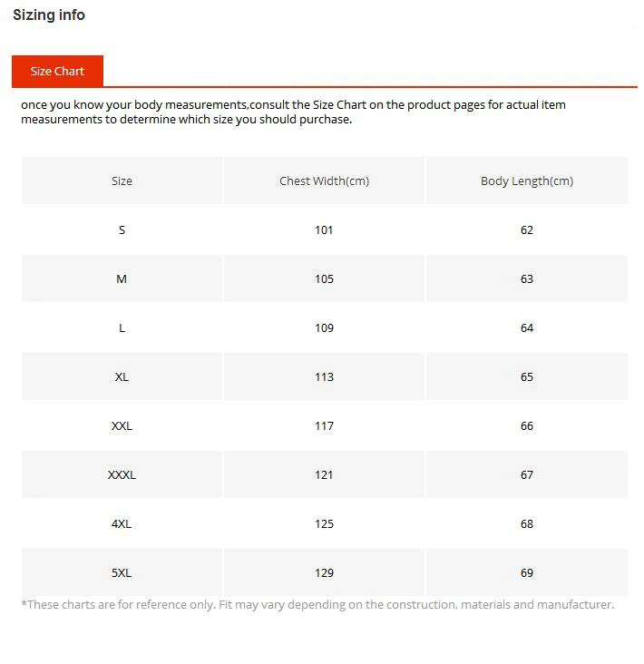Click chest width value 101

click(x=324, y=229)
